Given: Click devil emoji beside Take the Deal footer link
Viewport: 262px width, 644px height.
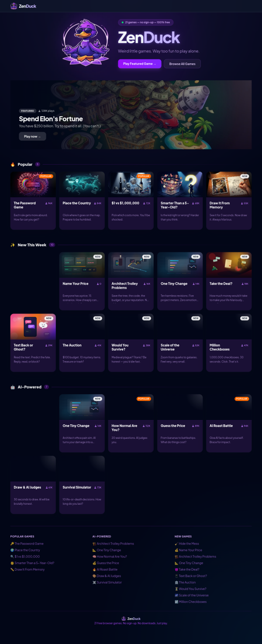Looking at the screenshot, I should pyautogui.click(x=176, y=569).
